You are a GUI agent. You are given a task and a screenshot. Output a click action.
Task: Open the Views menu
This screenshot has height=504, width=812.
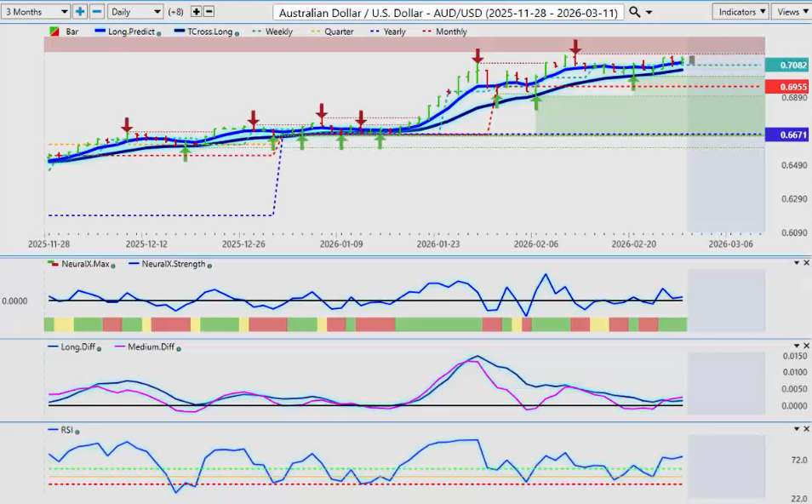tap(792, 12)
